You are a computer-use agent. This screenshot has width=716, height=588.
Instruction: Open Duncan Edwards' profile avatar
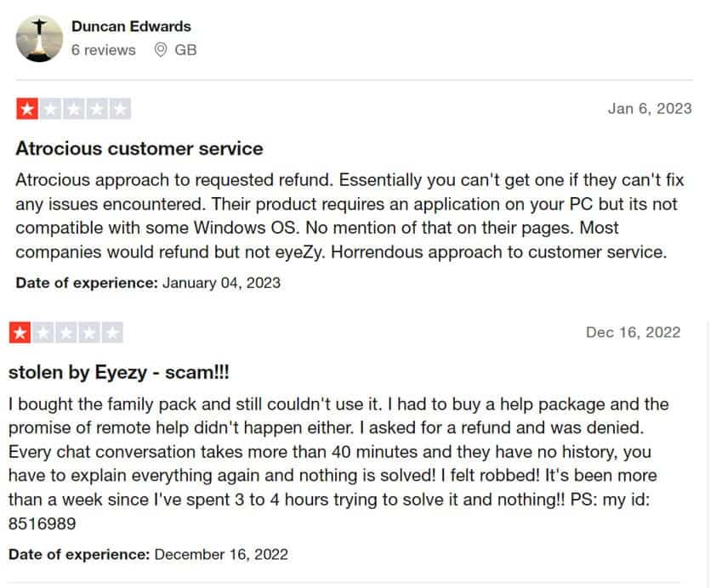(x=39, y=39)
